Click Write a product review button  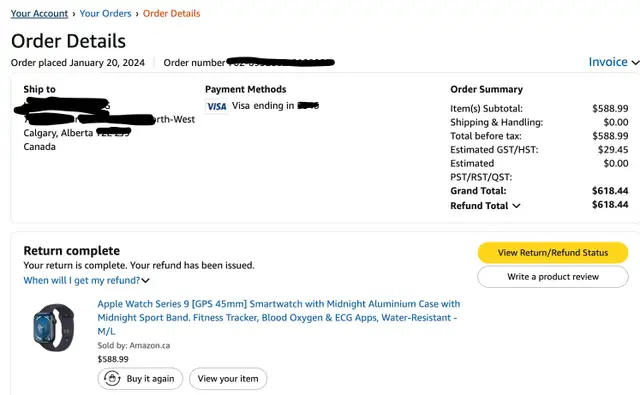click(553, 277)
